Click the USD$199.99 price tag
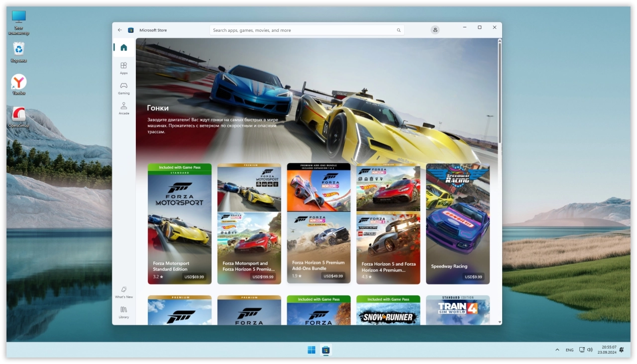This screenshot has height=364, width=637. [x=263, y=277]
